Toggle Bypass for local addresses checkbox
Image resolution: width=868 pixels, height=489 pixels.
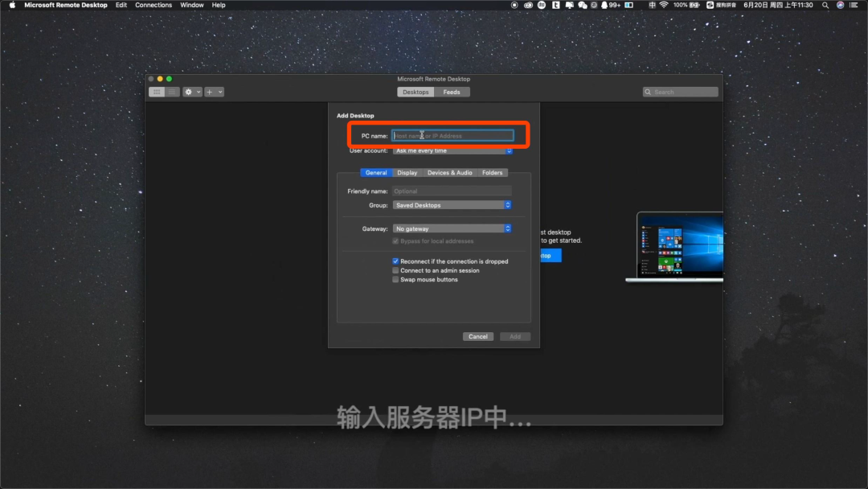(395, 241)
